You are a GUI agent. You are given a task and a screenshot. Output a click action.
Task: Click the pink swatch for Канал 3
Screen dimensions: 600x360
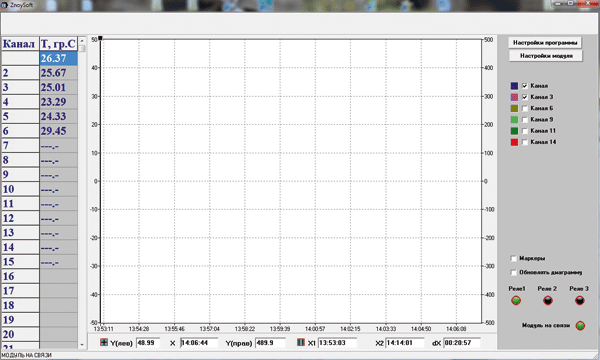[x=514, y=97]
